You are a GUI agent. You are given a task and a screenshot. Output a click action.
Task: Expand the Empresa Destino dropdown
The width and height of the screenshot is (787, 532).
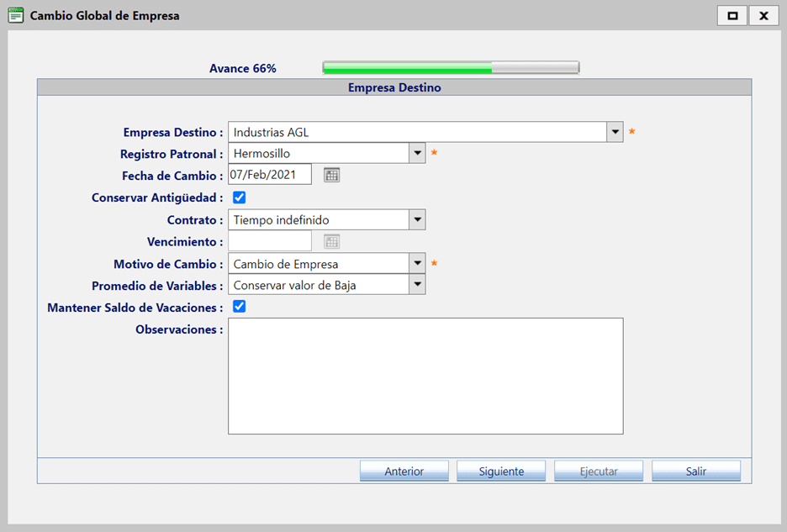[x=615, y=132]
